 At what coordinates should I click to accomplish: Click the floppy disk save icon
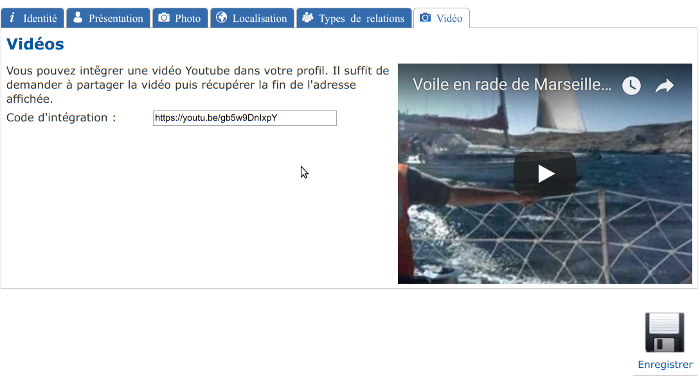pyautogui.click(x=664, y=333)
